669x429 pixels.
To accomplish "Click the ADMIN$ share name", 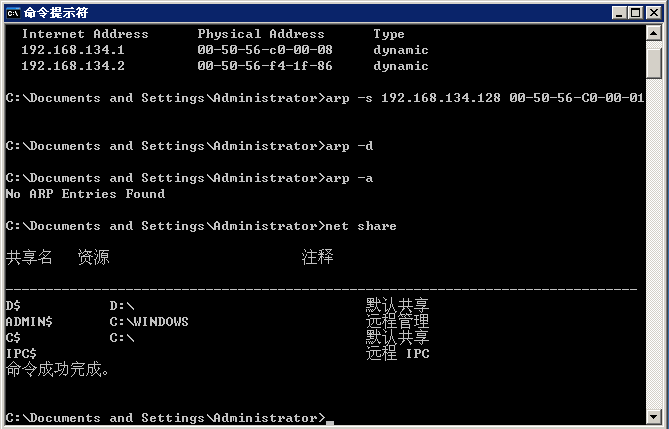I will pyautogui.click(x=29, y=322).
